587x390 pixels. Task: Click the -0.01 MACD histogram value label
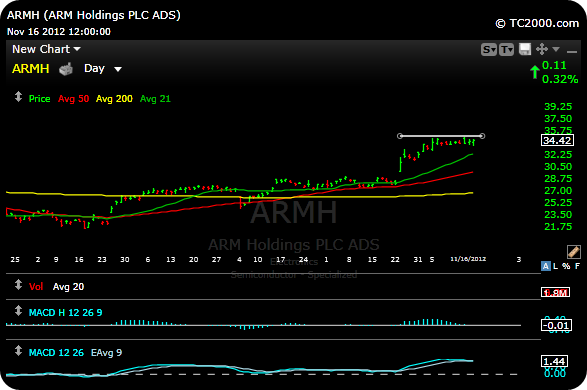point(557,325)
